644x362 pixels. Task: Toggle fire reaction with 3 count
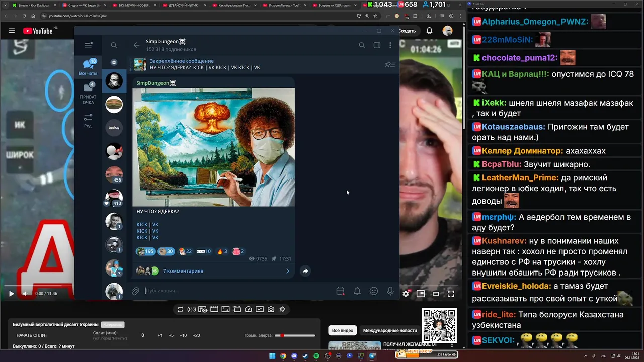222,251
